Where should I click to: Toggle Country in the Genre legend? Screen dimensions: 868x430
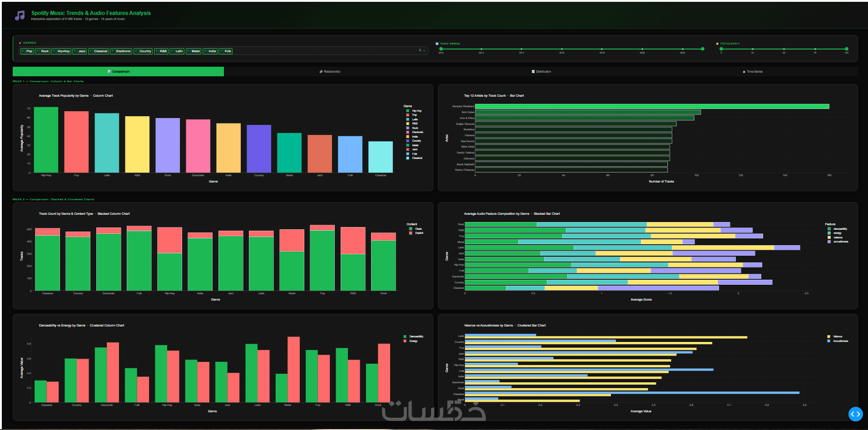click(414, 141)
